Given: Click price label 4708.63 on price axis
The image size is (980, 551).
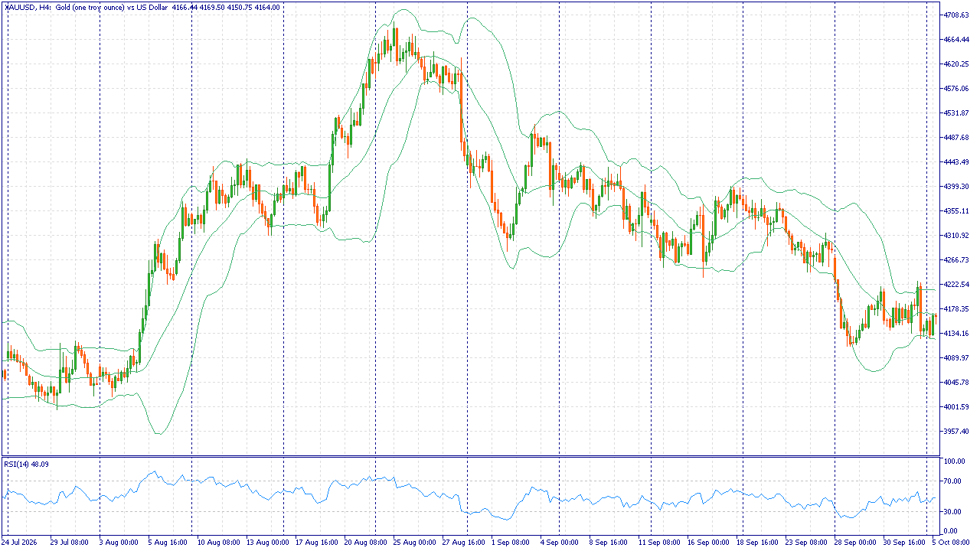Looking at the screenshot, I should [x=957, y=15].
